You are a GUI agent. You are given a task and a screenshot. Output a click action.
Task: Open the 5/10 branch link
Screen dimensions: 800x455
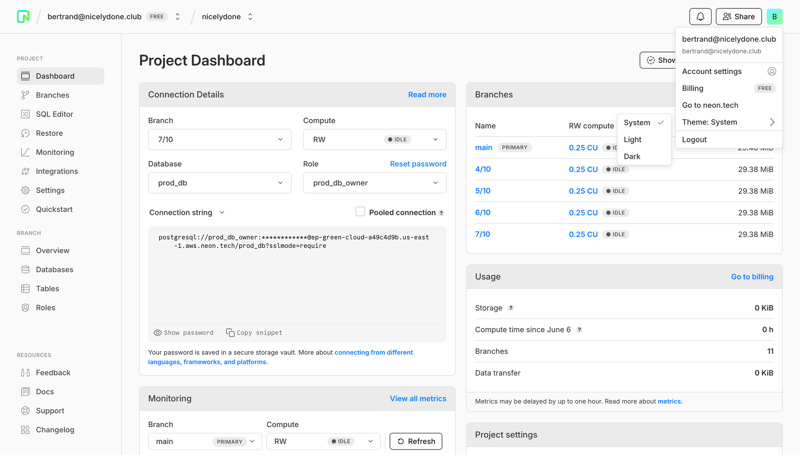pyautogui.click(x=483, y=191)
